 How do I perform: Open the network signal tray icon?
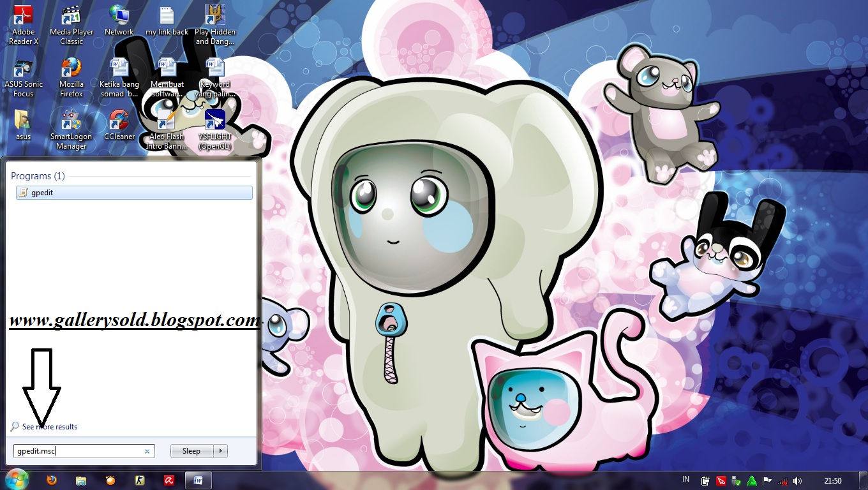782,481
